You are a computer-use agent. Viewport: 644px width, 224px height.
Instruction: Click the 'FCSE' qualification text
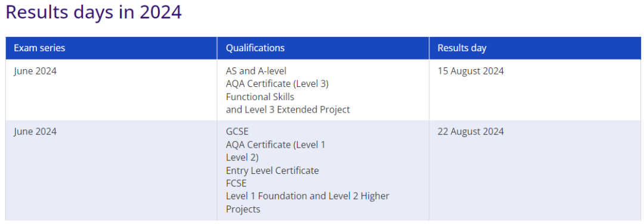(236, 183)
